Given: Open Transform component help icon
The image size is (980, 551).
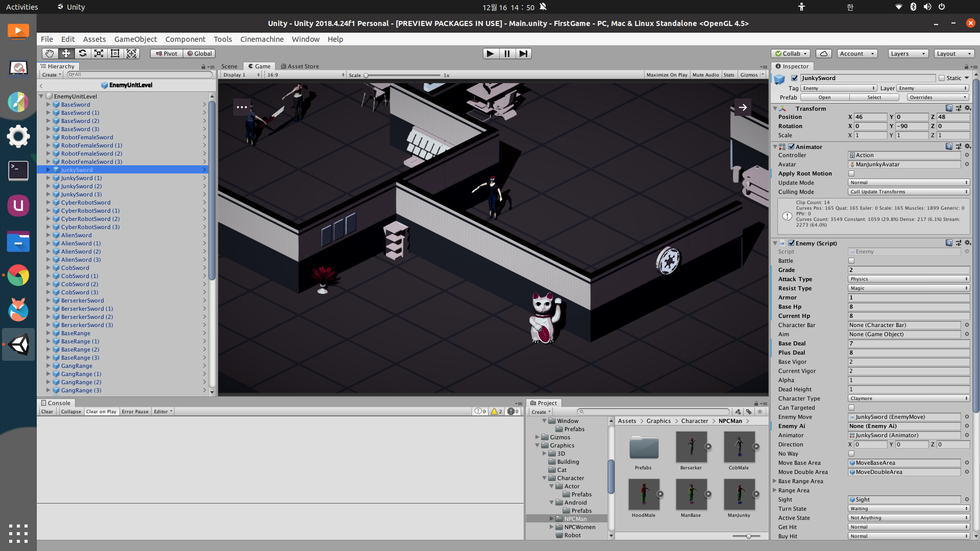Looking at the screenshot, I should click(x=948, y=108).
